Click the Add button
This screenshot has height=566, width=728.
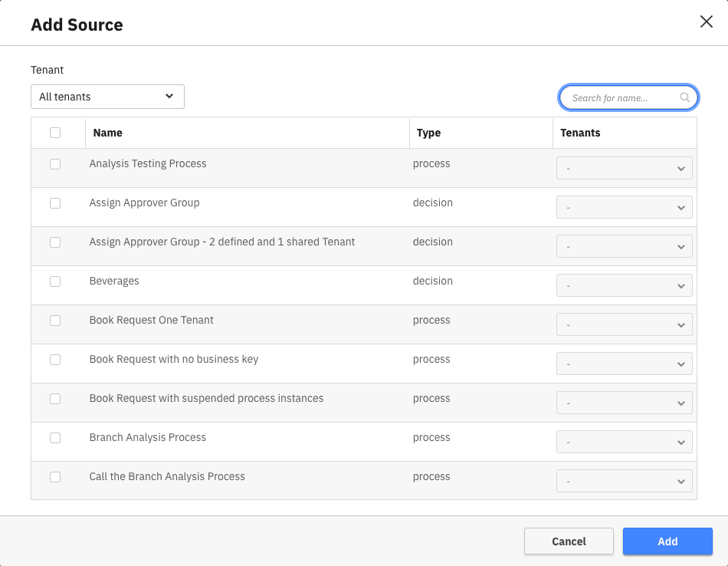coord(667,541)
